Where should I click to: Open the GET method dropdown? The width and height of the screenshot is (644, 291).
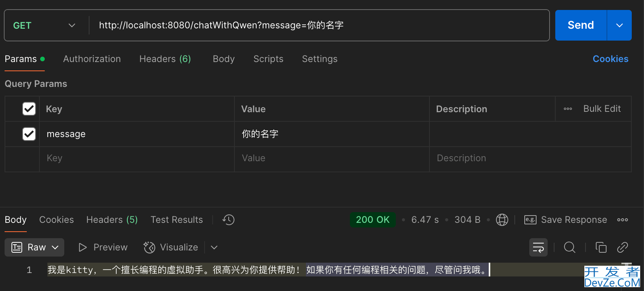coord(44,26)
